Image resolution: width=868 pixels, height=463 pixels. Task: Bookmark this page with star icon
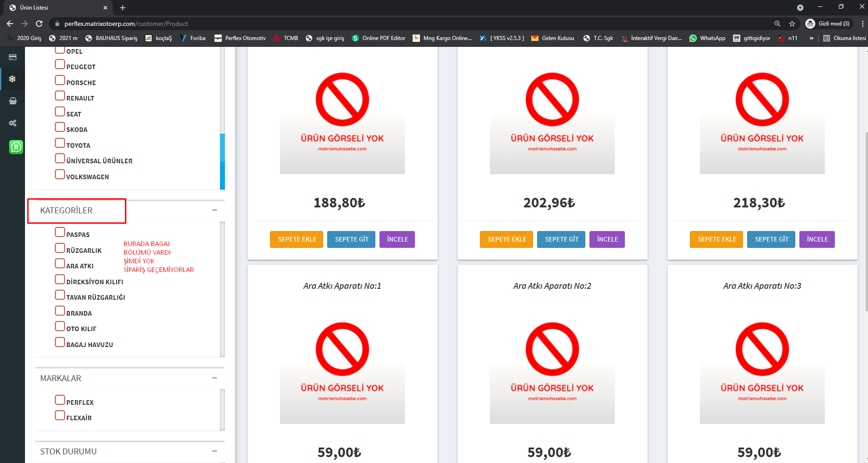pyautogui.click(x=792, y=24)
